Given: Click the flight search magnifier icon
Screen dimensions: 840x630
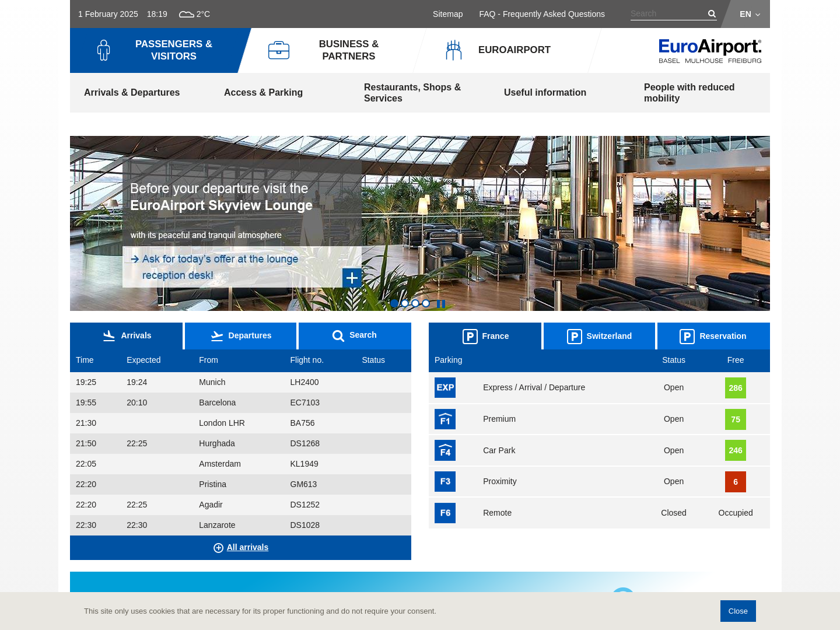Looking at the screenshot, I should 338,336.
